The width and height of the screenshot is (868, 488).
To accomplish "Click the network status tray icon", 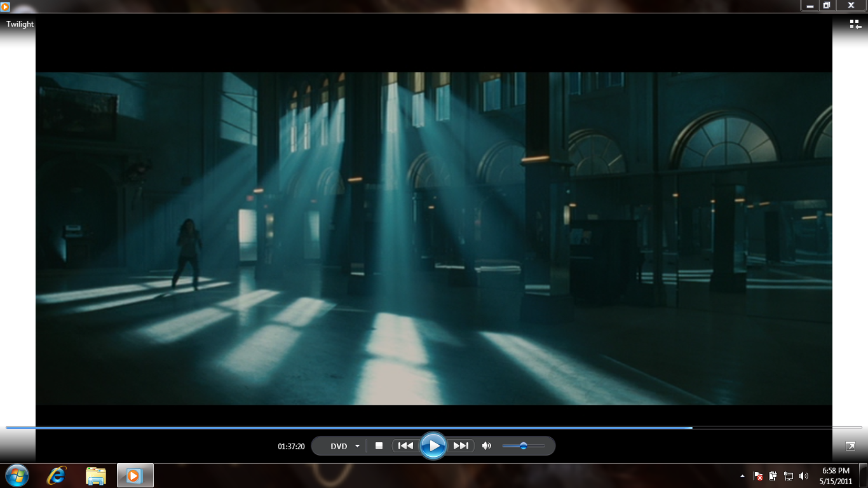I will tap(788, 475).
